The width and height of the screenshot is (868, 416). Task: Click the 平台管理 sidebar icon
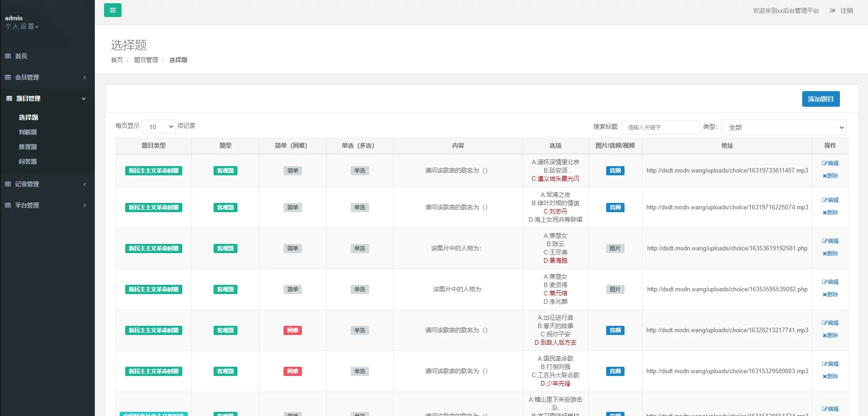click(8, 205)
